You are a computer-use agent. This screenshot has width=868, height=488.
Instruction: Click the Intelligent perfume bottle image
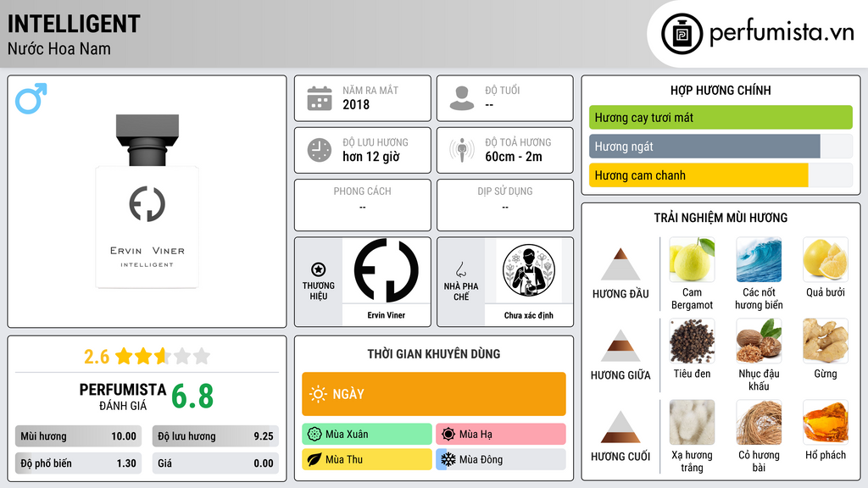coord(147,202)
